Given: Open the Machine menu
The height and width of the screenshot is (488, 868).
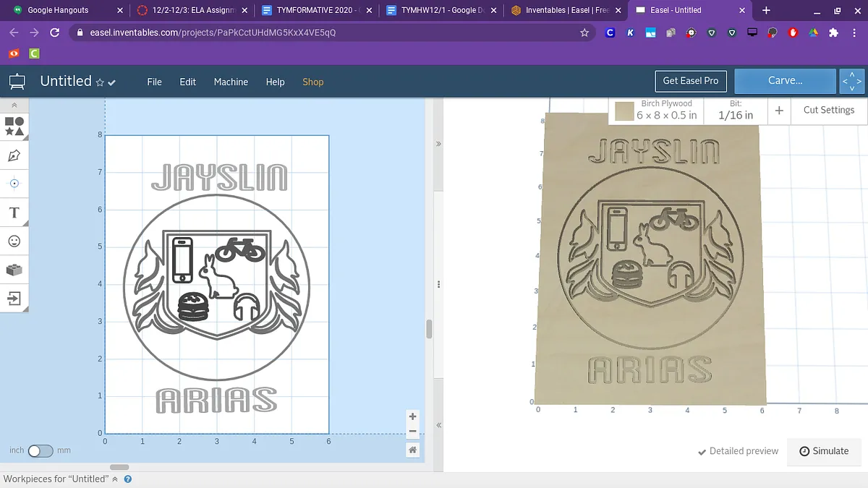Looking at the screenshot, I should (231, 82).
